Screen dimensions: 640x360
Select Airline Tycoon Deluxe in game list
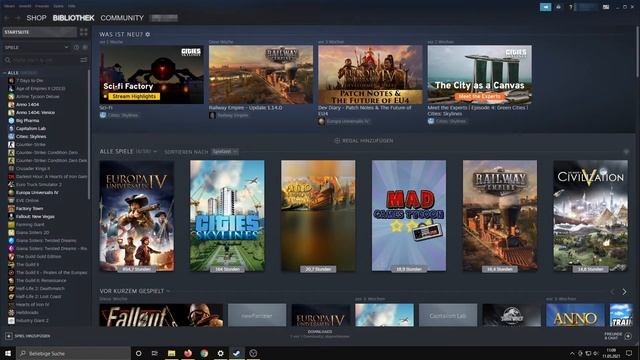pyautogui.click(x=38, y=97)
